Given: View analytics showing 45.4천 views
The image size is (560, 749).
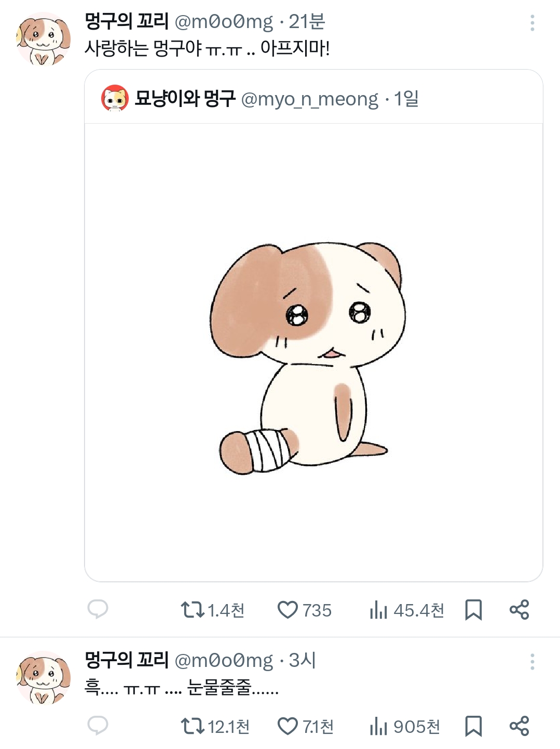Looking at the screenshot, I should tap(379, 610).
